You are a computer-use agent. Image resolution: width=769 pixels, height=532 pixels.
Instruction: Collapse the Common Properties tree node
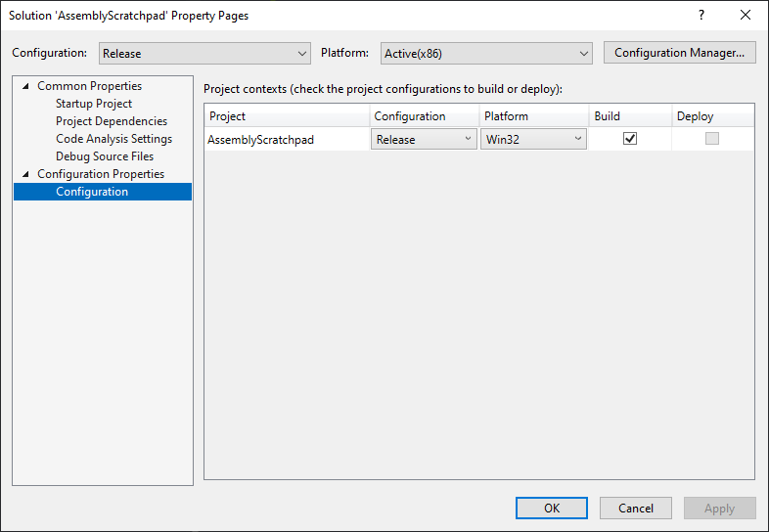(26, 86)
